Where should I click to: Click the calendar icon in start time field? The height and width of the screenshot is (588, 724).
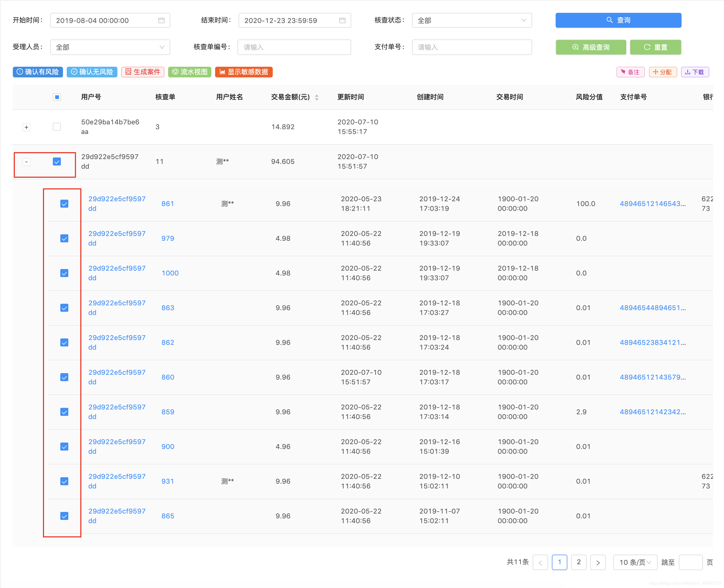click(x=161, y=20)
